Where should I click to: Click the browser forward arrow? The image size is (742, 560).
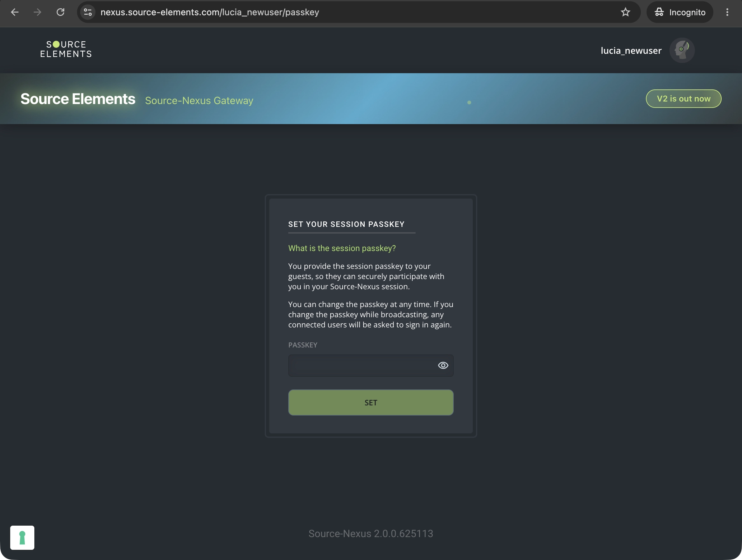coord(38,12)
